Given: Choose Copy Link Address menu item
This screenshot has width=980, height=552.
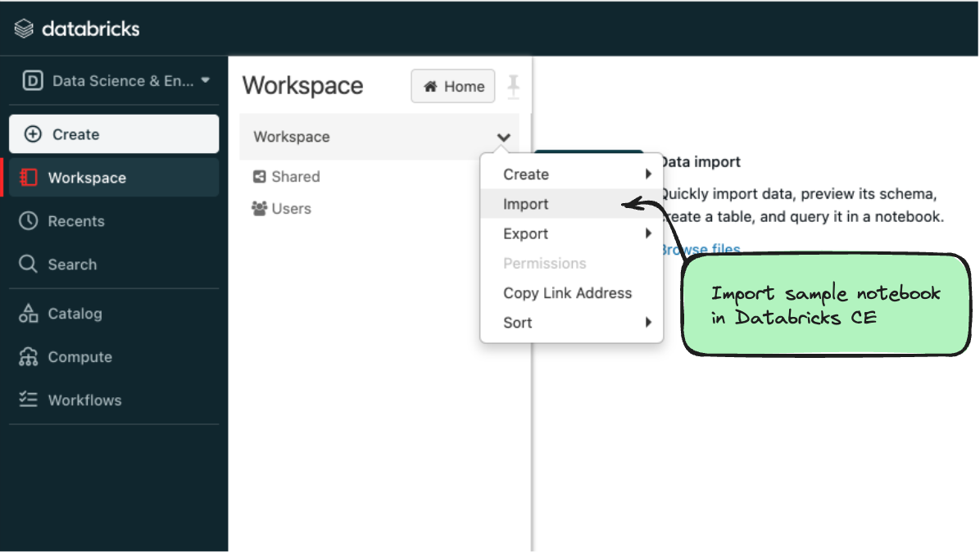Looking at the screenshot, I should click(x=567, y=293).
